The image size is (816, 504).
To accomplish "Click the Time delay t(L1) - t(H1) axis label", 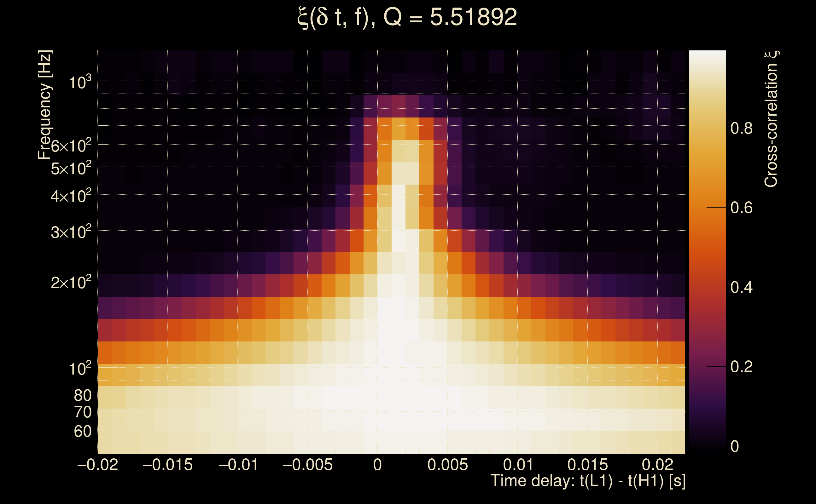I will coord(588,481).
